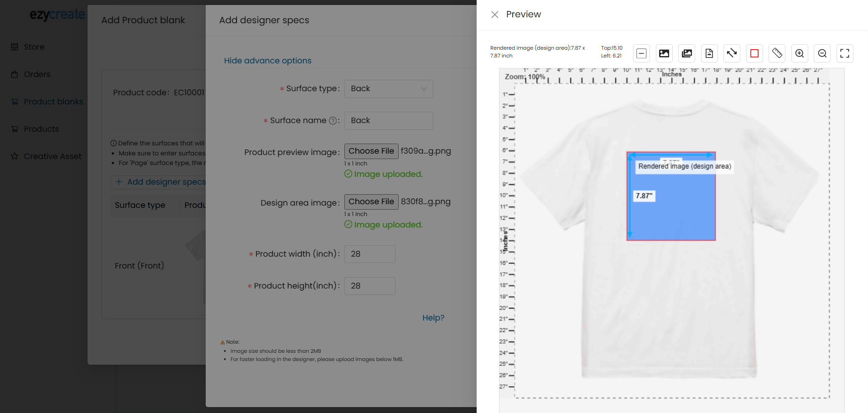Click the red square border icon

coord(754,53)
